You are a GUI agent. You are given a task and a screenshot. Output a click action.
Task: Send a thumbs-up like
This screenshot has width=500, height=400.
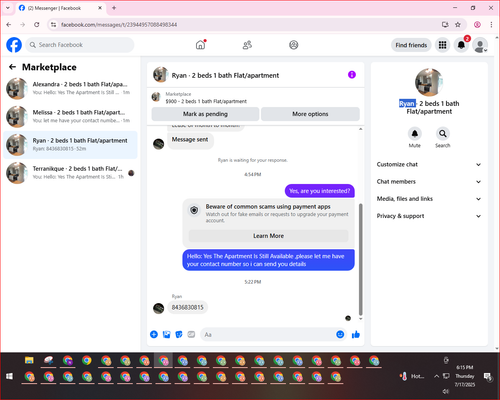tap(356, 334)
